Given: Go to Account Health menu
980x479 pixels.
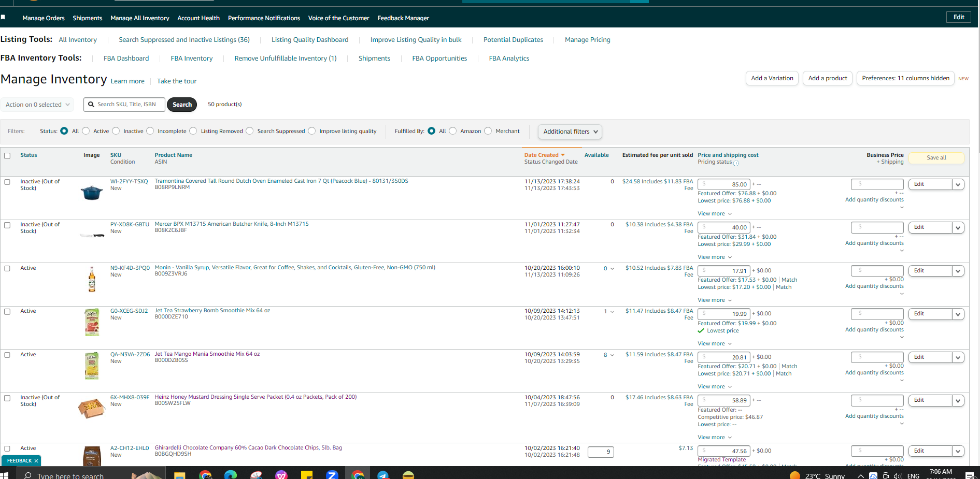Looking at the screenshot, I should pyautogui.click(x=198, y=18).
